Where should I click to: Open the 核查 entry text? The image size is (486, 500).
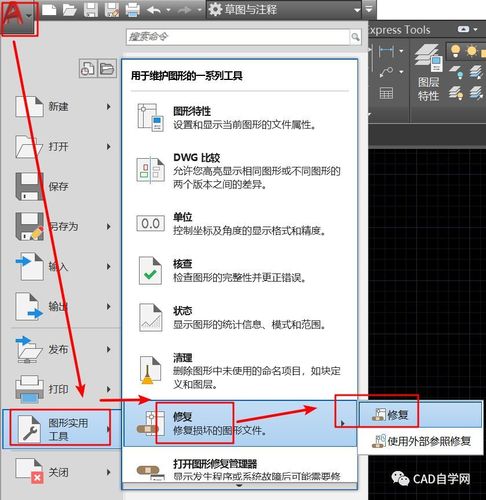(x=239, y=271)
